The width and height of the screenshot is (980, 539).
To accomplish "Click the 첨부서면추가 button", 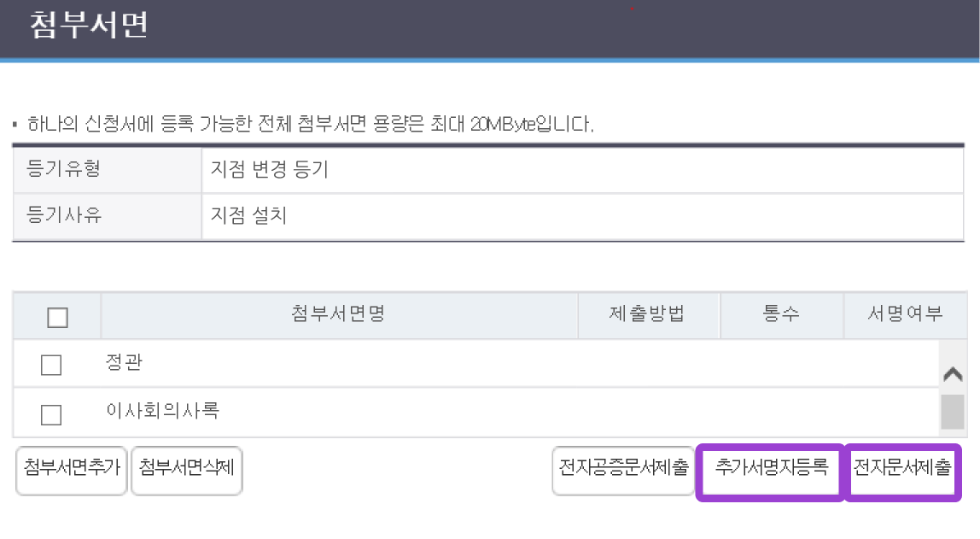I will 72,470.
